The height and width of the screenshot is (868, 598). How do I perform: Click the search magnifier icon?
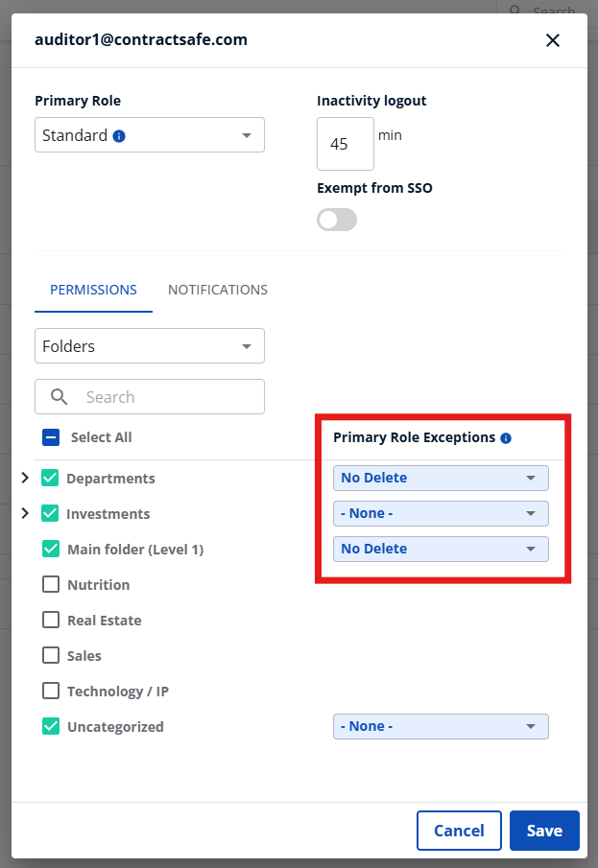coord(60,397)
